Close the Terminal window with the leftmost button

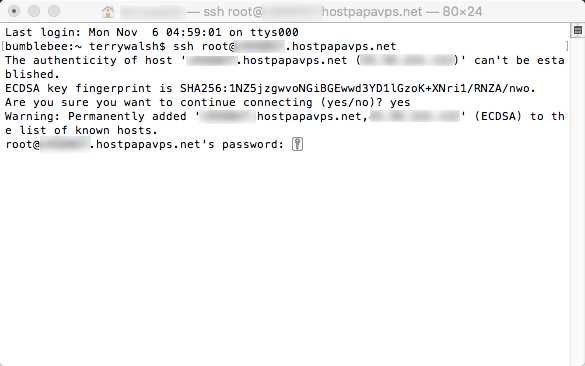pyautogui.click(x=14, y=11)
